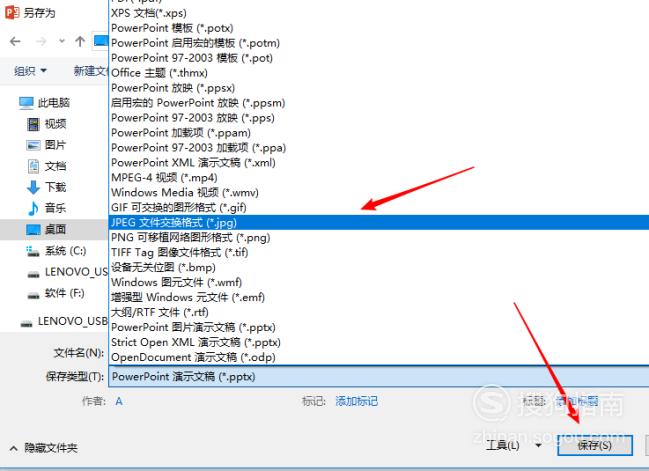Open the 音乐 folder in sidebar

coord(55,208)
